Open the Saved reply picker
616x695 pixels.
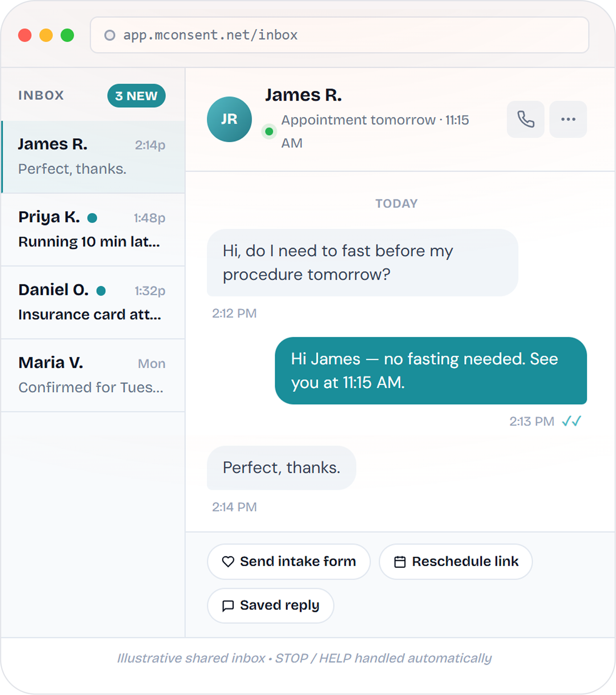[271, 605]
